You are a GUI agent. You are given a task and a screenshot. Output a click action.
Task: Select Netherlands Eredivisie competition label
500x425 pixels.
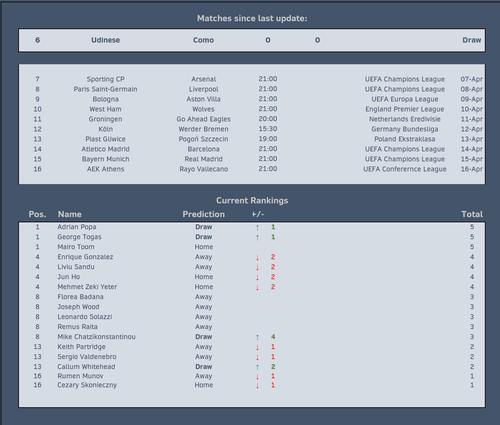click(405, 119)
